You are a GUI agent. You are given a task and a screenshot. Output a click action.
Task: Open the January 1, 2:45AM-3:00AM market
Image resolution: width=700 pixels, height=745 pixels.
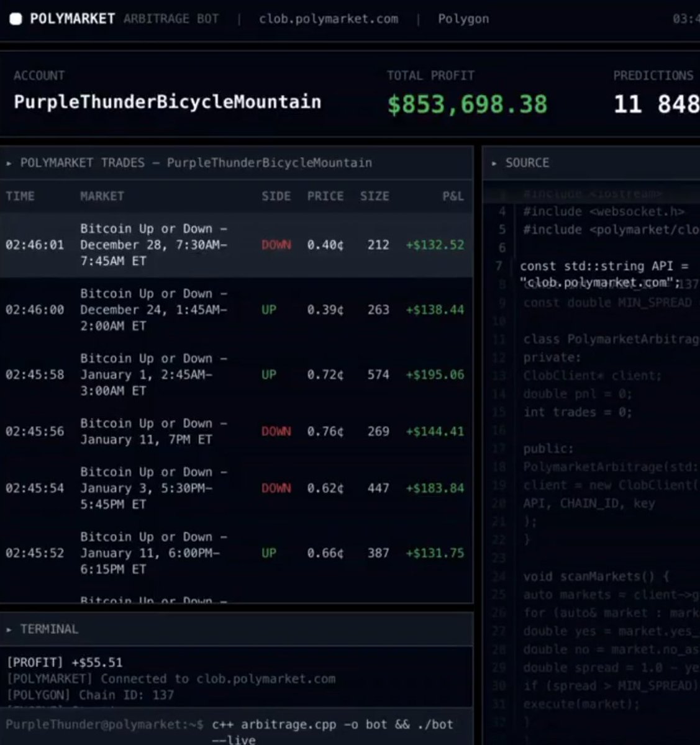point(153,374)
